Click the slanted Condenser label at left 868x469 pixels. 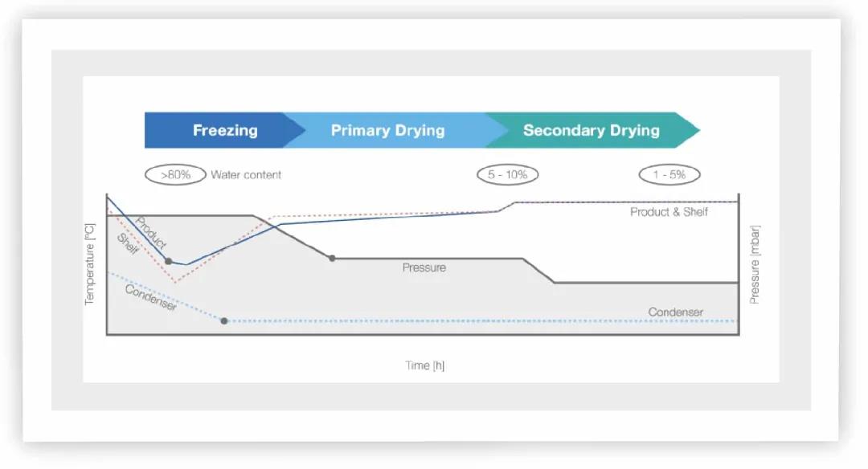150,297
